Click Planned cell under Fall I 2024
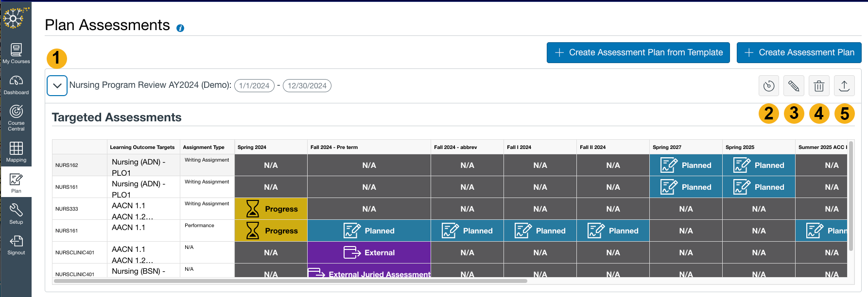 coord(540,231)
